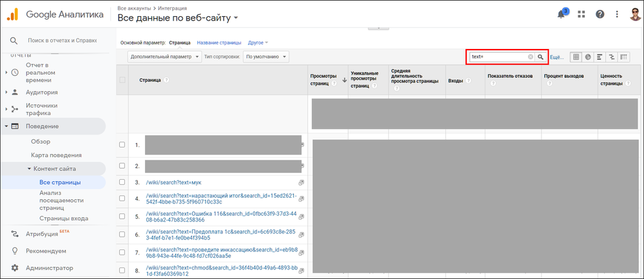Click the Google Analytics logo icon
The width and height of the screenshot is (644, 279).
pyautogui.click(x=12, y=14)
